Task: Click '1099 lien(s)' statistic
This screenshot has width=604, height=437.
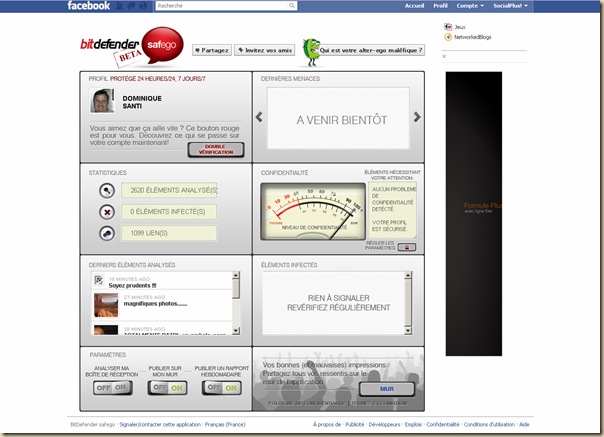Action: click(x=169, y=234)
